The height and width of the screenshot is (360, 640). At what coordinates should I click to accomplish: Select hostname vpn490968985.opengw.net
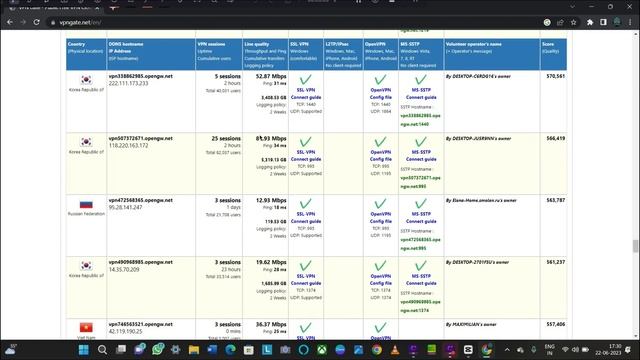140,262
